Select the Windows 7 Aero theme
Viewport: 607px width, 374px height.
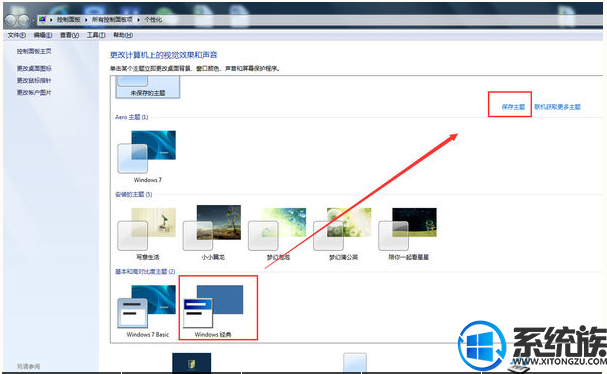[x=147, y=156]
